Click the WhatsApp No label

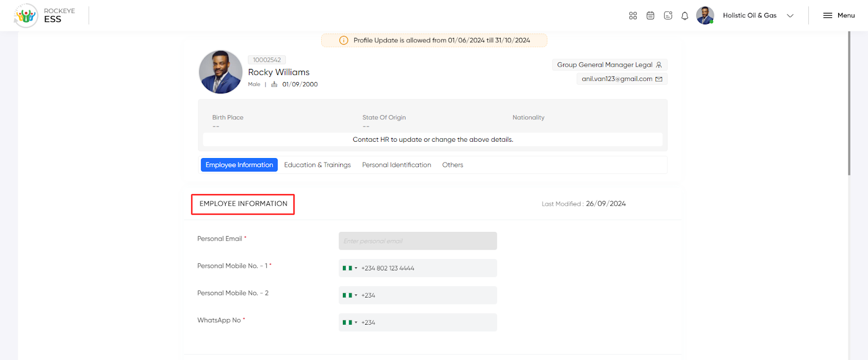[219, 320]
